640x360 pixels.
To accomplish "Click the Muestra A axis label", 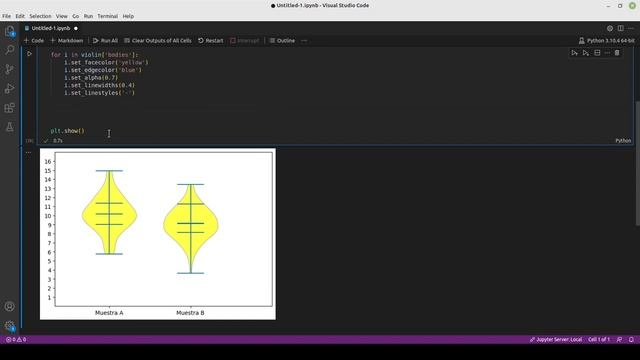I will pos(109,313).
